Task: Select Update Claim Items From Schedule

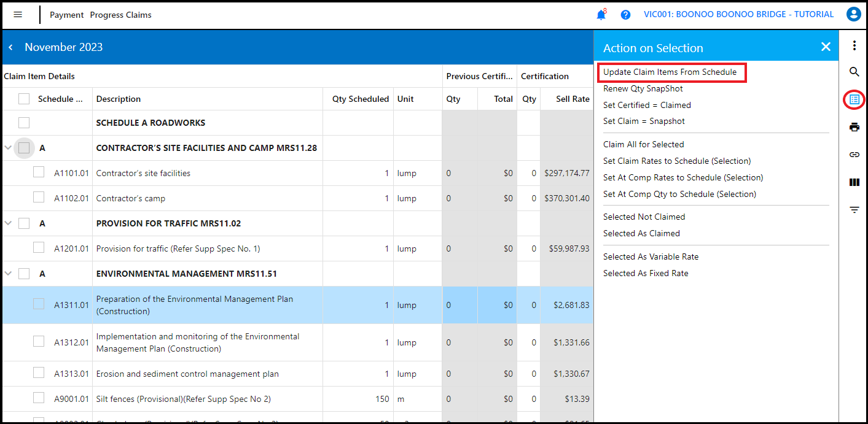Action: pyautogui.click(x=670, y=72)
